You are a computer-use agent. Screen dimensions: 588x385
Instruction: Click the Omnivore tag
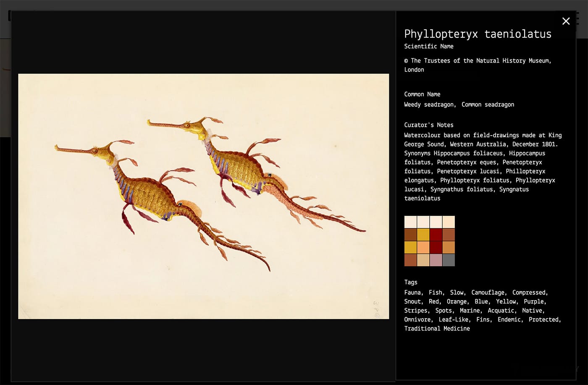(x=417, y=320)
